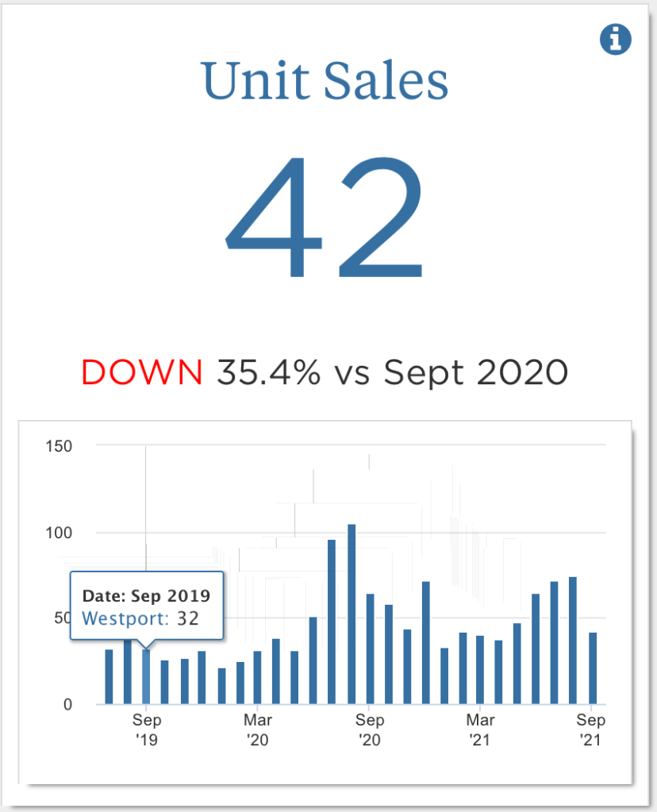
Task: Click the "Unit Sales" heading
Action: point(325,82)
